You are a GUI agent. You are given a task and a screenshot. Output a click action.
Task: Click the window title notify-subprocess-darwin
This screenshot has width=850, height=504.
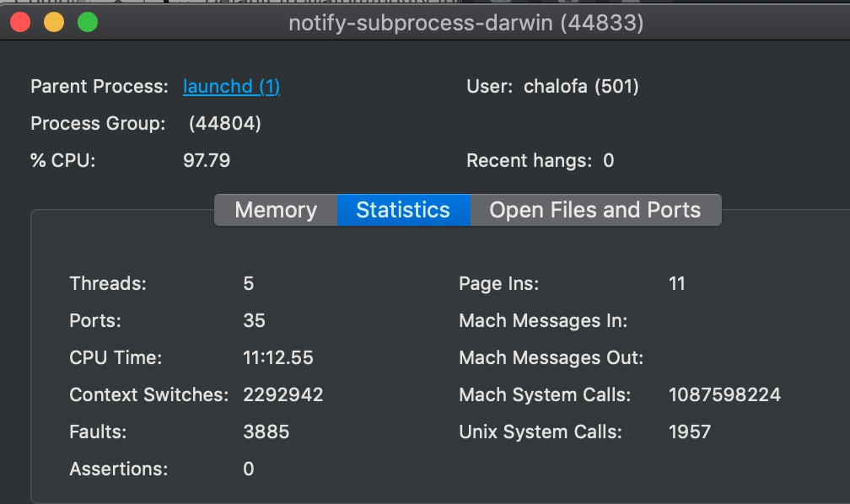pyautogui.click(x=465, y=23)
